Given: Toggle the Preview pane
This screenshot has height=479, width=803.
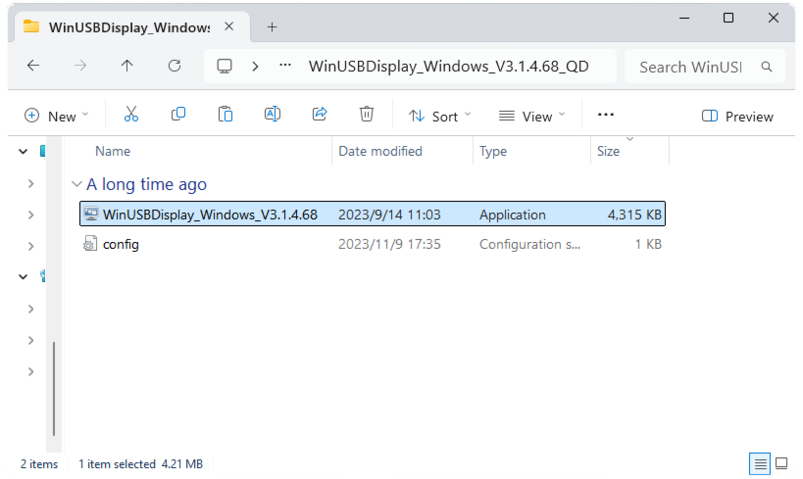Looking at the screenshot, I should click(738, 116).
